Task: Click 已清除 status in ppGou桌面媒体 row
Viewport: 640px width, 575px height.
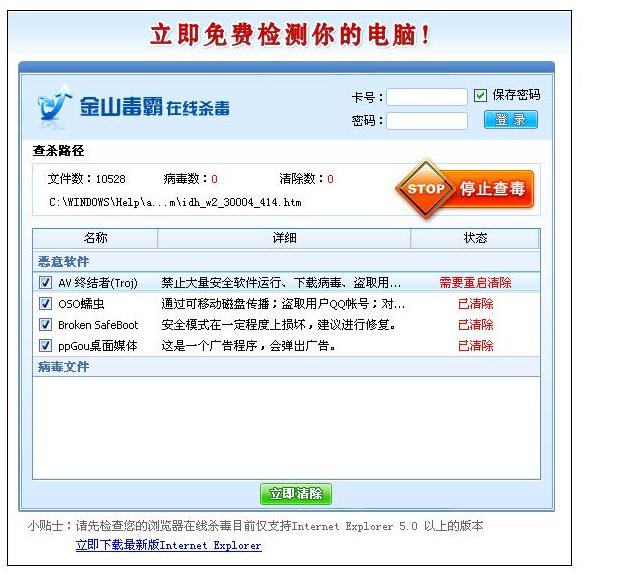Action: [x=476, y=346]
